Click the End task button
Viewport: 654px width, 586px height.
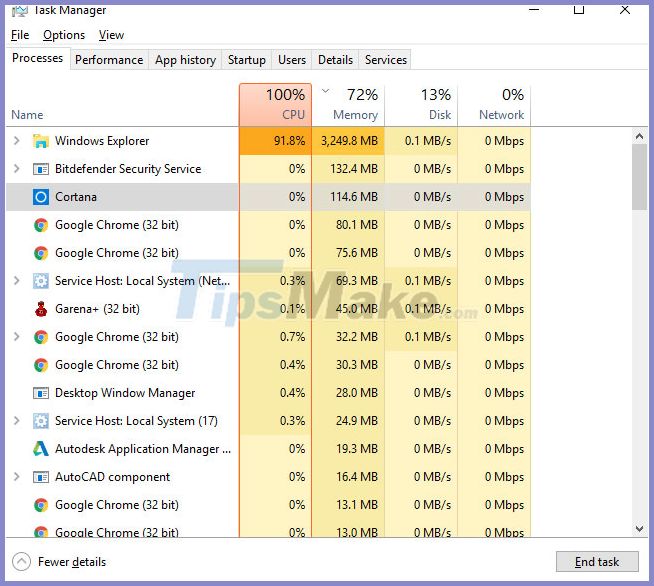pyautogui.click(x=597, y=562)
